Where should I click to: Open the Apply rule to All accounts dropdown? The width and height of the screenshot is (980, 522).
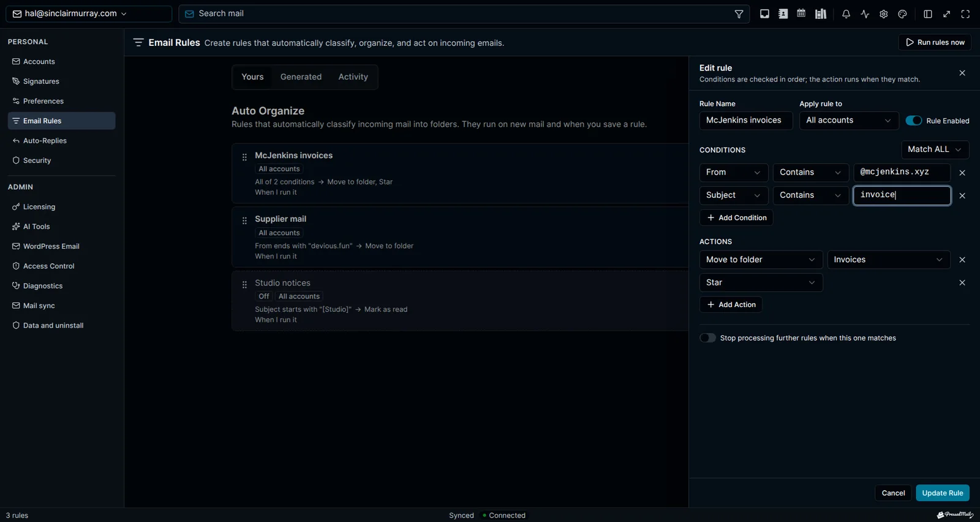(x=849, y=121)
